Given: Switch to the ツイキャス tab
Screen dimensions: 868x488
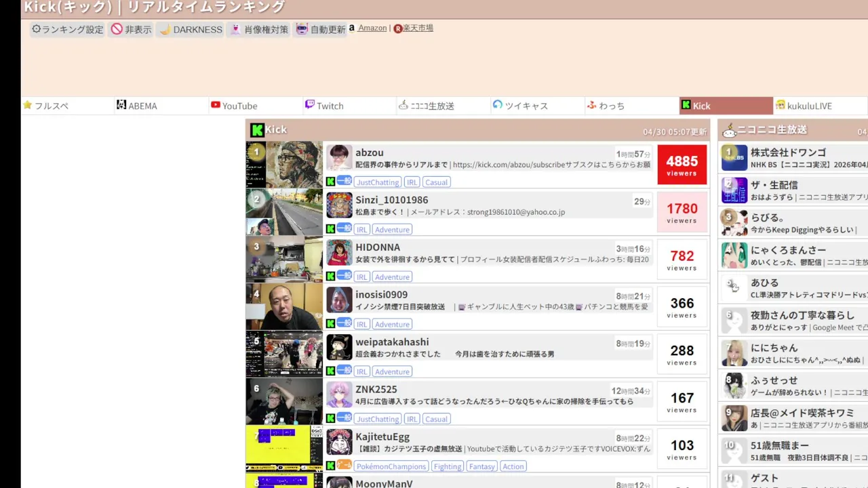Looking at the screenshot, I should pos(538,106).
